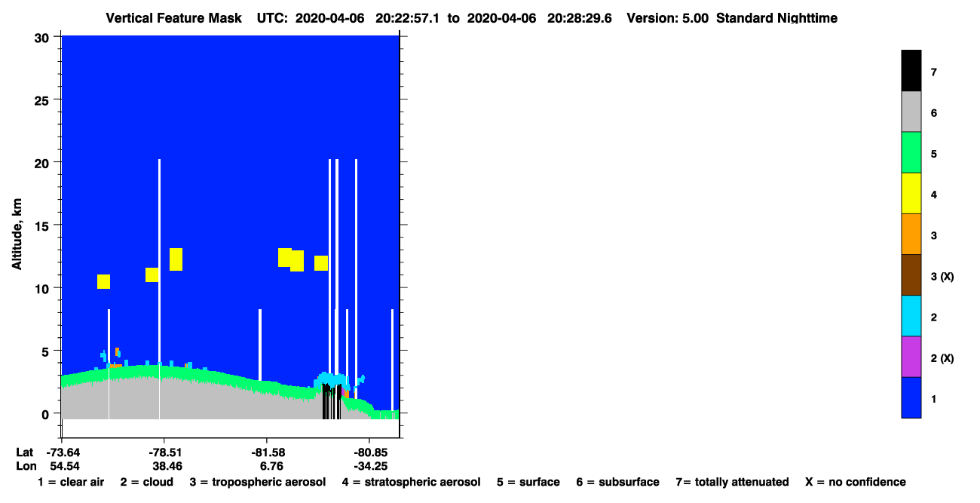This screenshot has height=503, width=980.
Task: Click the '4 = stratospheric aerosol' legend text
Action: pyautogui.click(x=411, y=482)
